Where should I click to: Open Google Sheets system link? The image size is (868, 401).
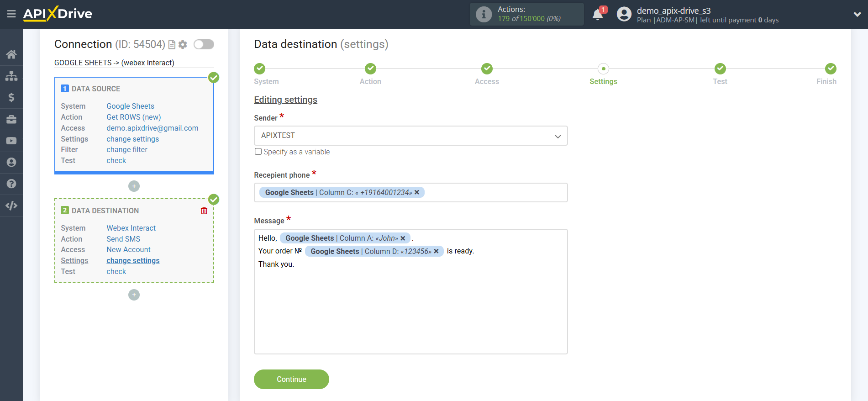pyautogui.click(x=130, y=106)
